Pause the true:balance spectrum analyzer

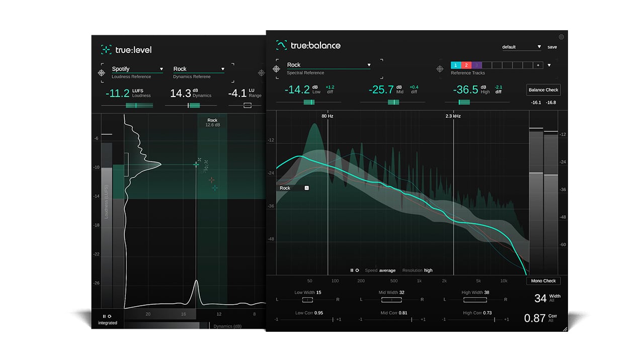352,270
